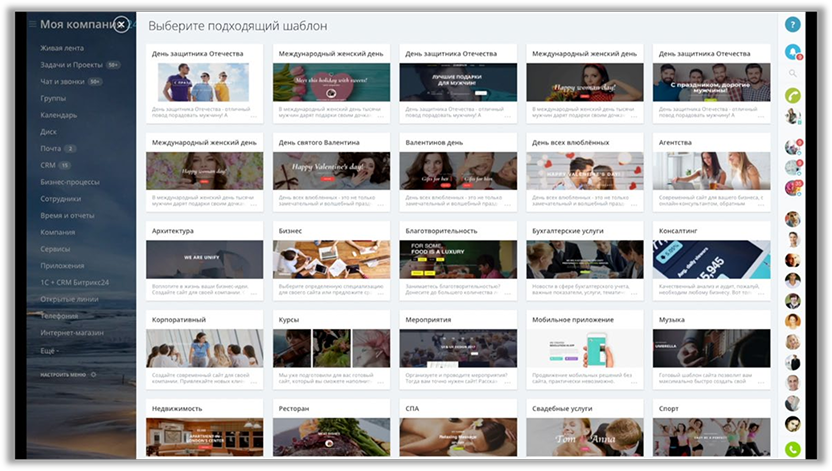Open Открытые линии menu item
832x471 pixels.
69,299
